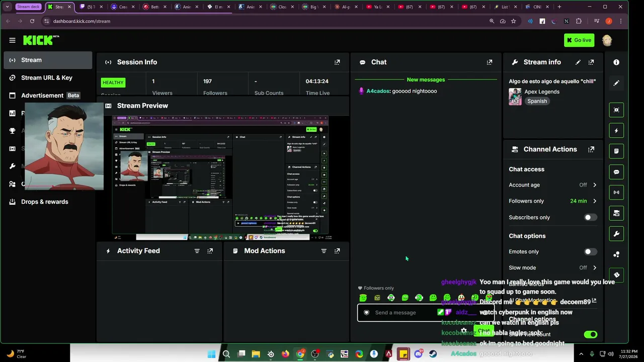Open the browser tab search dropdown arrow

pyautogui.click(x=7, y=7)
